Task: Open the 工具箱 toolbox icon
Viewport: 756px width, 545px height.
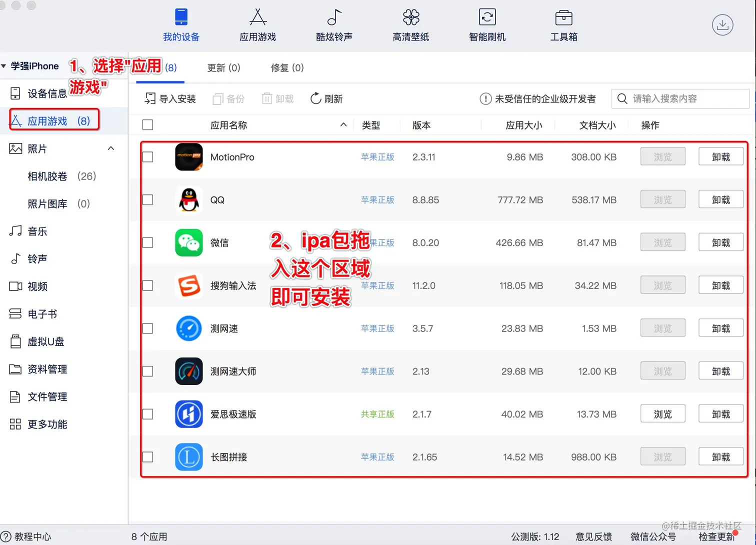Action: [x=564, y=17]
